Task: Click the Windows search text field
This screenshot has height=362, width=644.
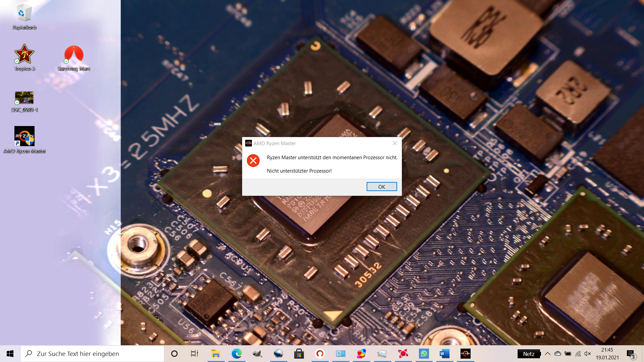Action: click(94, 354)
